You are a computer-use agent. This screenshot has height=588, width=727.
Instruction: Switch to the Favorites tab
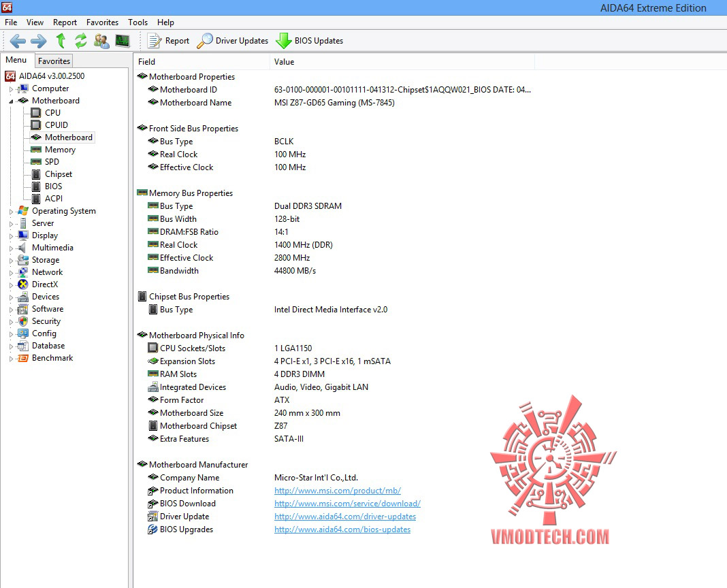[54, 61]
